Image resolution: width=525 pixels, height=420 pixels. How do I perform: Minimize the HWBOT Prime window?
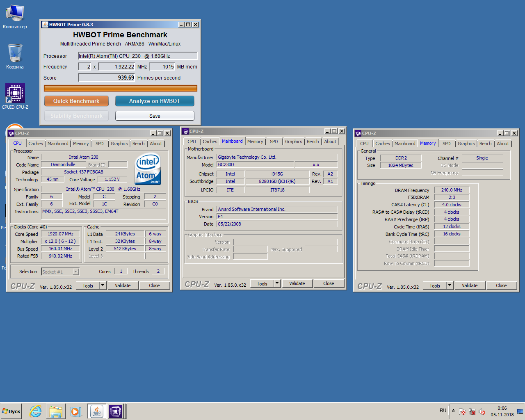pyautogui.click(x=181, y=25)
